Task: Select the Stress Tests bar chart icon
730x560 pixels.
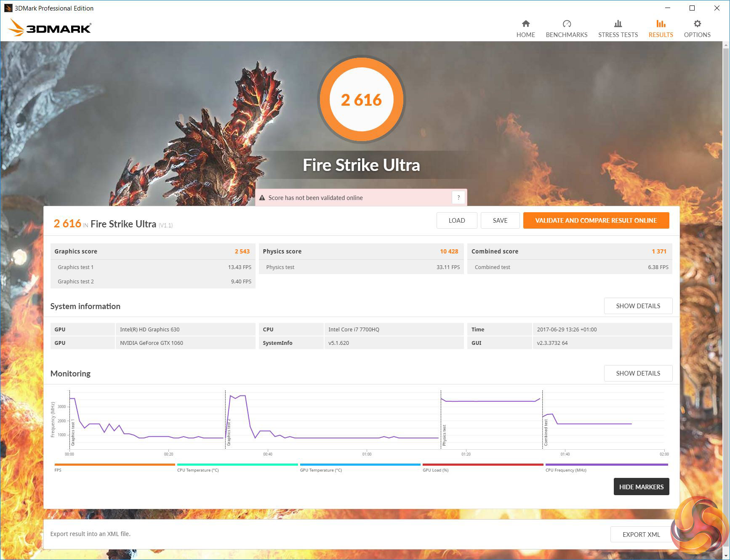Action: 618,24
